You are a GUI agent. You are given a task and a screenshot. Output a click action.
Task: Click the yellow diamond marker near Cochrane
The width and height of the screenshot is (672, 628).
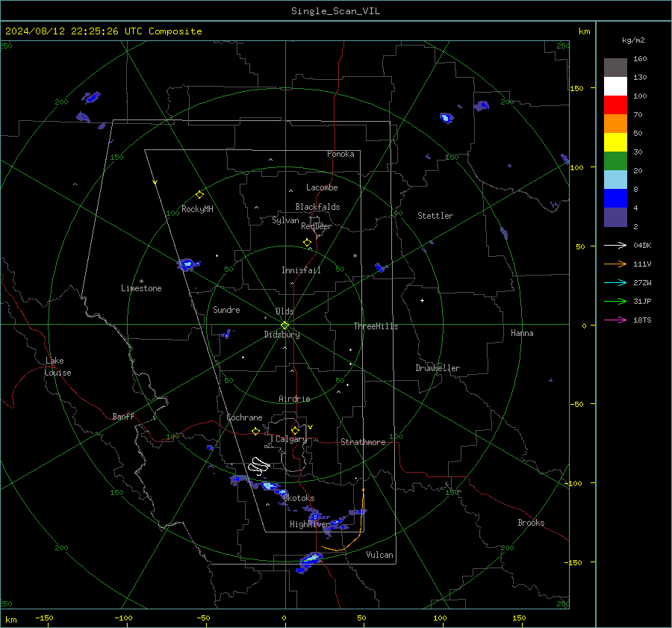256,431
